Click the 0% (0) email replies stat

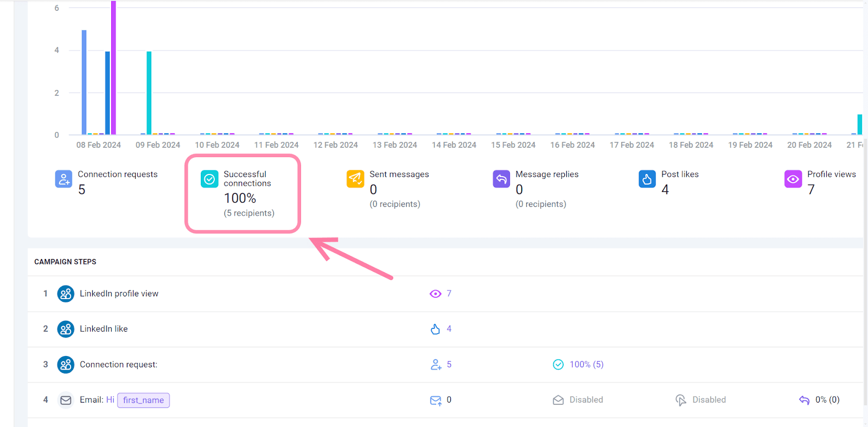coord(827,400)
